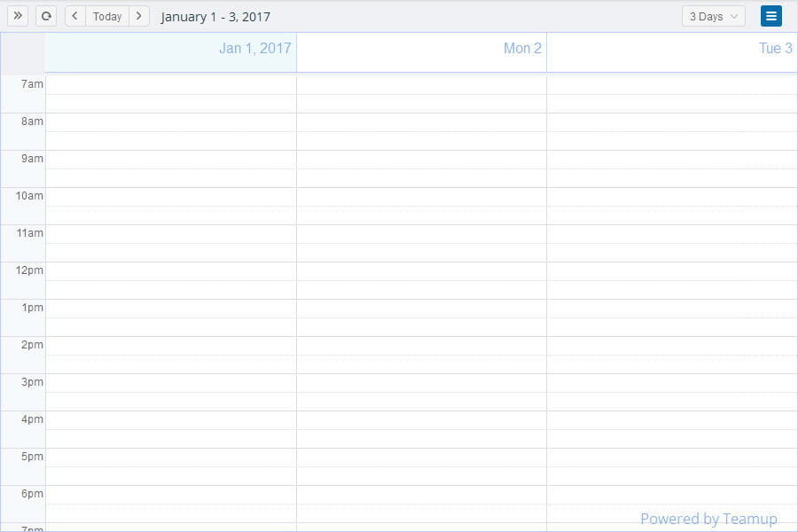Click the 5pm slot on Jan 1
The width and height of the screenshot is (798, 532).
point(170,458)
